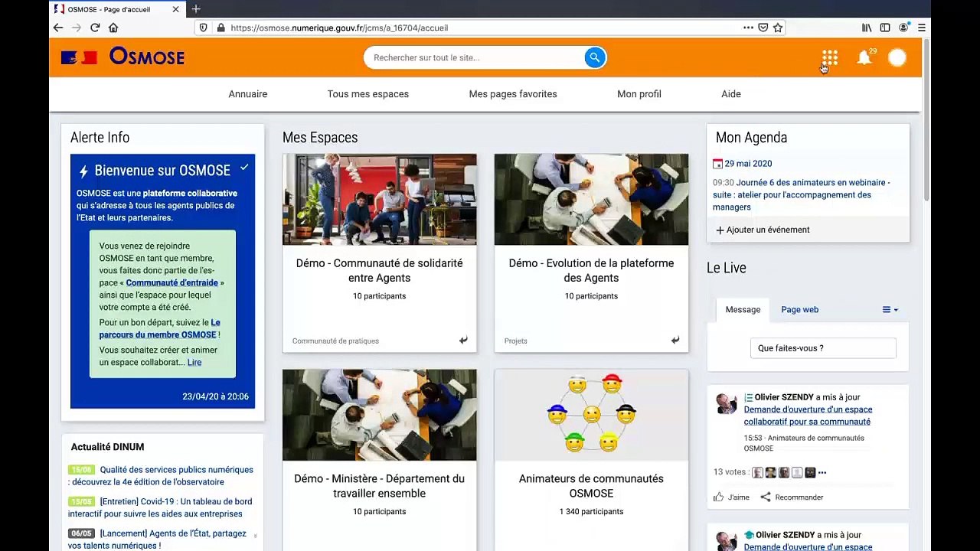Click the Que faites-vous ? input
This screenshot has height=551, width=980.
coord(823,348)
